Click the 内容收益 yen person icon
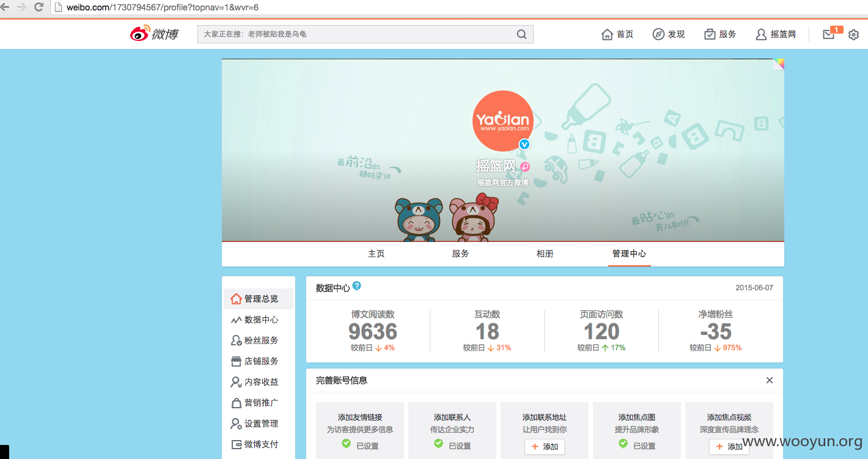Screen dimensions: 868x459 (236, 382)
